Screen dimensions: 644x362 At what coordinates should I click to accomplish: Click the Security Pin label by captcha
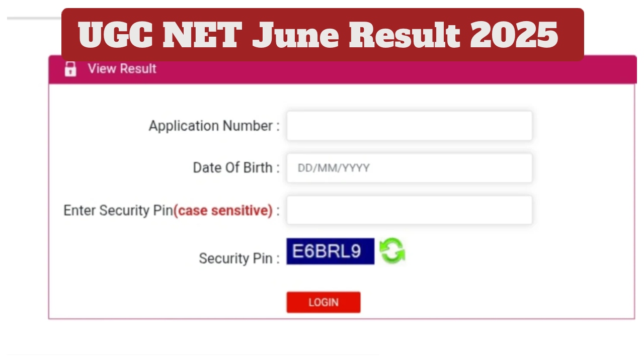(239, 258)
